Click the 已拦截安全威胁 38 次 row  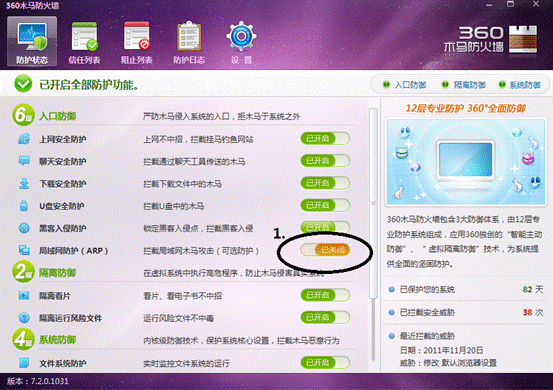click(x=466, y=312)
